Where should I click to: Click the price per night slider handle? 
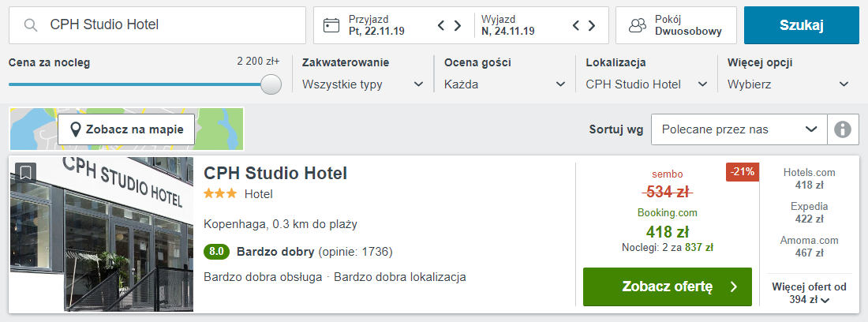[271, 84]
